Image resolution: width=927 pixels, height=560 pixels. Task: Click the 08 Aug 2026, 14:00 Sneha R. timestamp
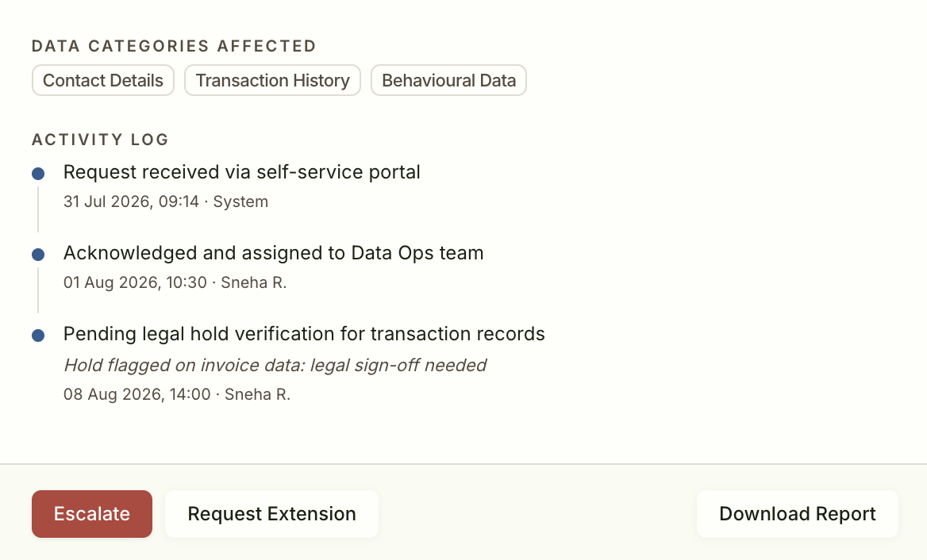pos(177,394)
